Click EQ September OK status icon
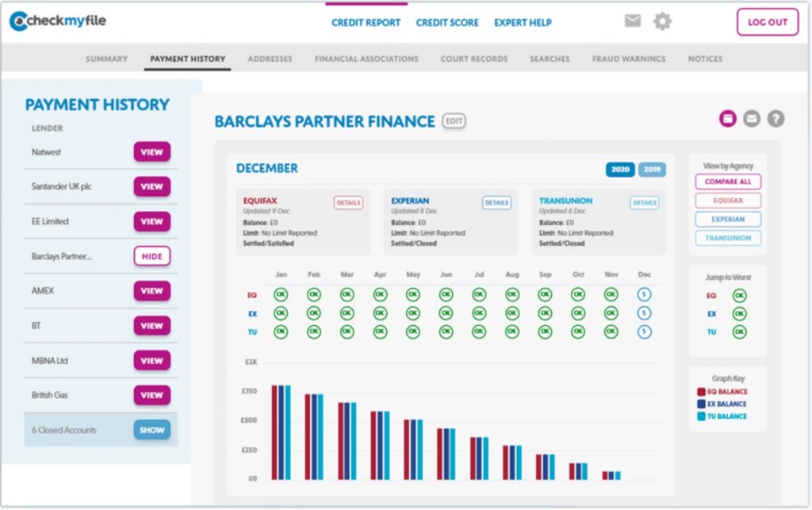 [x=545, y=294]
